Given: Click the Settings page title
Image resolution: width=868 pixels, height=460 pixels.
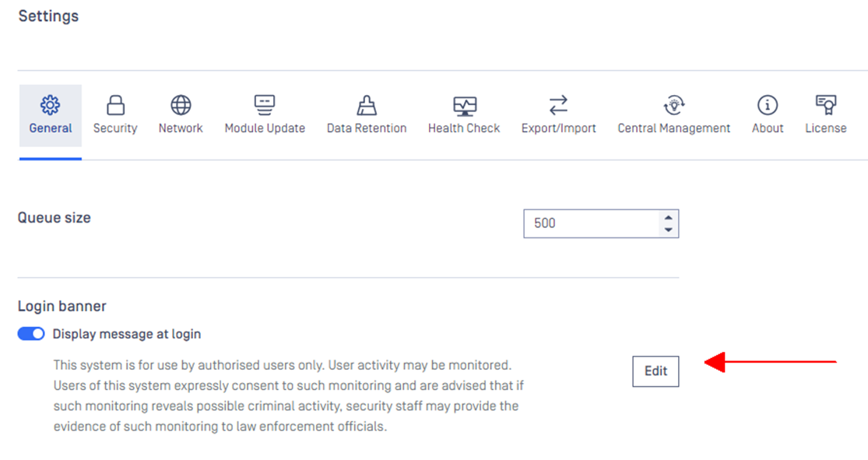Looking at the screenshot, I should pyautogui.click(x=49, y=16).
